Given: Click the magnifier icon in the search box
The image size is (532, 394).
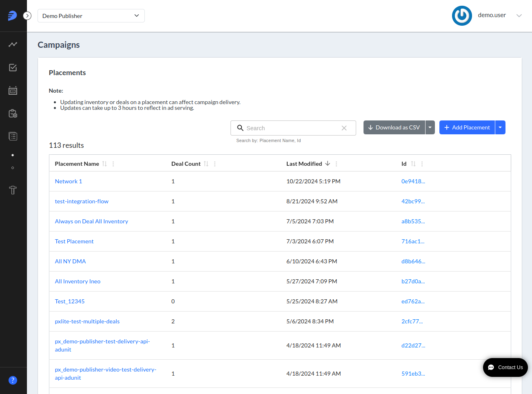Looking at the screenshot, I should tap(240, 128).
